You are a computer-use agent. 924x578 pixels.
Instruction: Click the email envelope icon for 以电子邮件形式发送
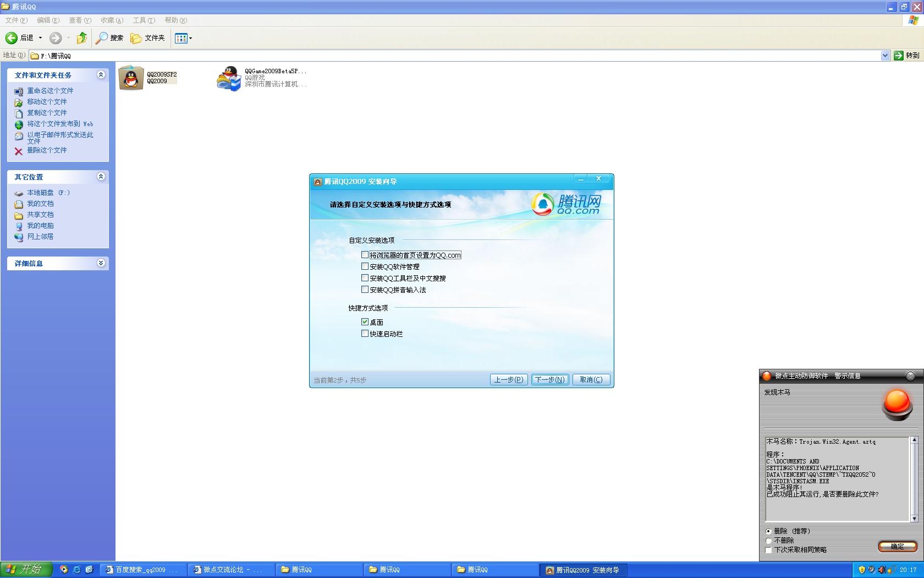tap(19, 136)
